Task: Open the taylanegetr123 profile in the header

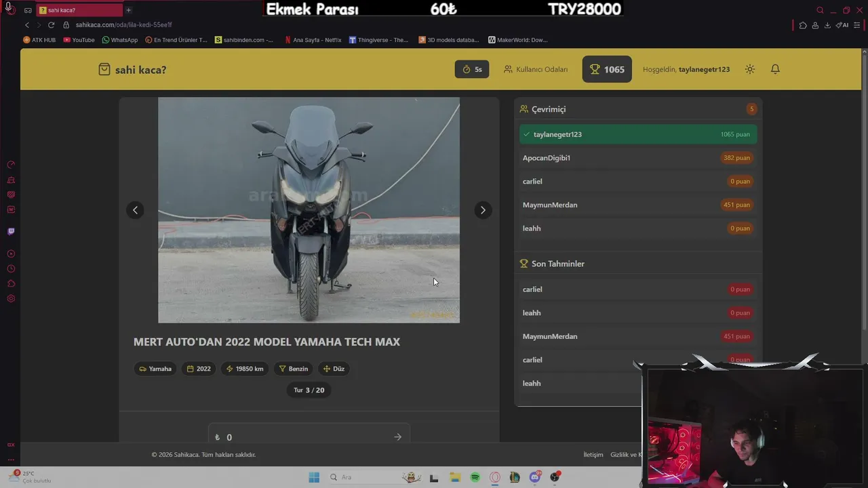Action: (x=704, y=69)
